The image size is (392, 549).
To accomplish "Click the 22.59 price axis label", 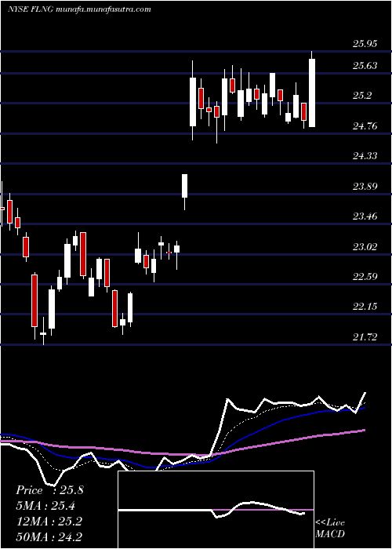I will coord(365,277).
